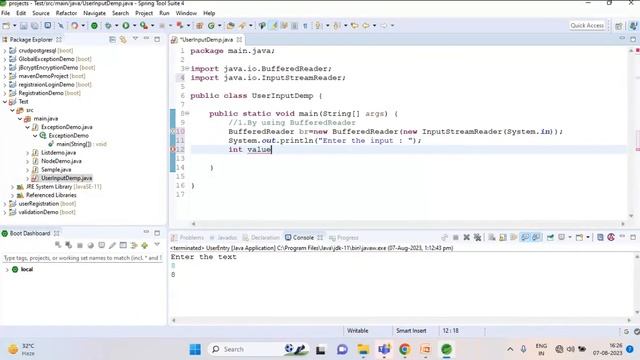
Task: Open Microsoft Teams from the taskbar
Action: (384, 349)
